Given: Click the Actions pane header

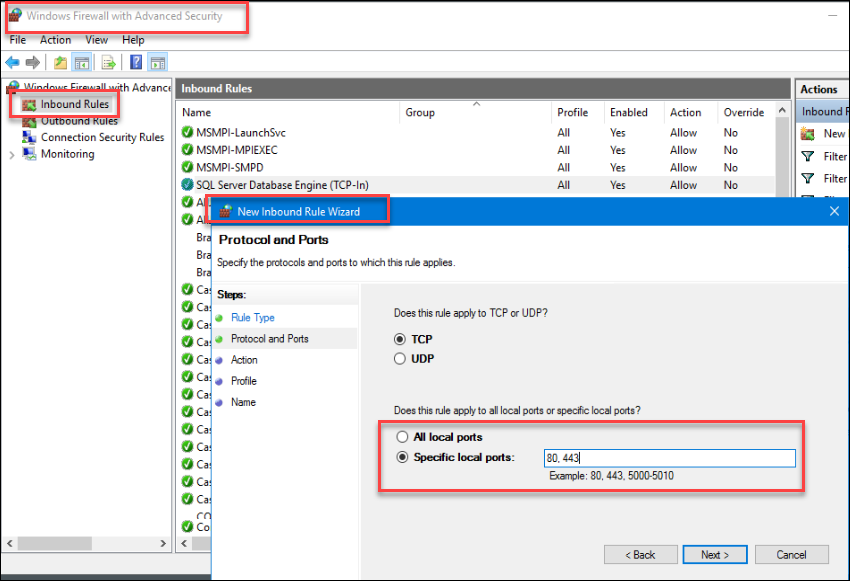Looking at the screenshot, I should tap(821, 89).
